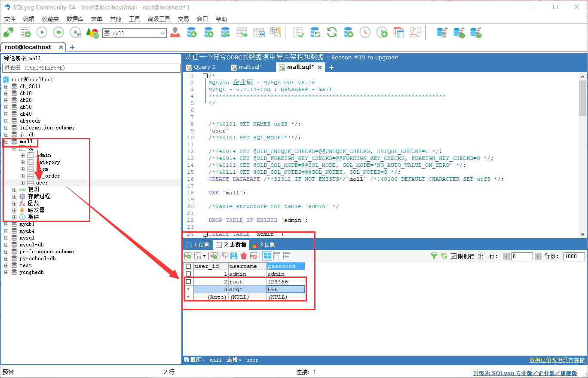The width and height of the screenshot is (588, 378).
Task: Click the editor vertical scrollbar thumb
Action: pos(582,98)
